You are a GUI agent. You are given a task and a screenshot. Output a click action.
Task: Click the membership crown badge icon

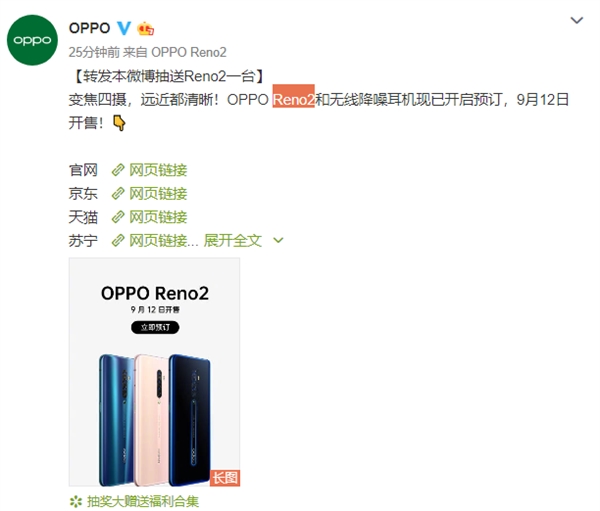pos(145,29)
